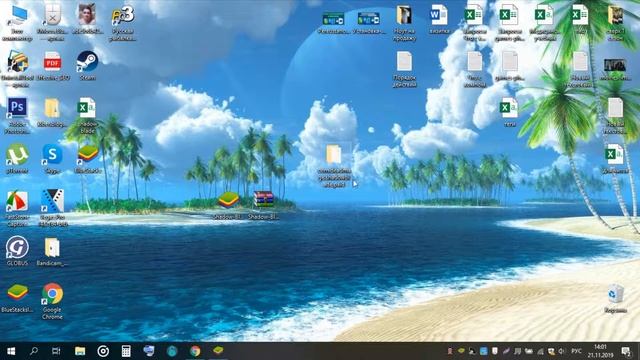Open the Calculator from the taskbar
The width and height of the screenshot is (640, 360).
point(126,351)
